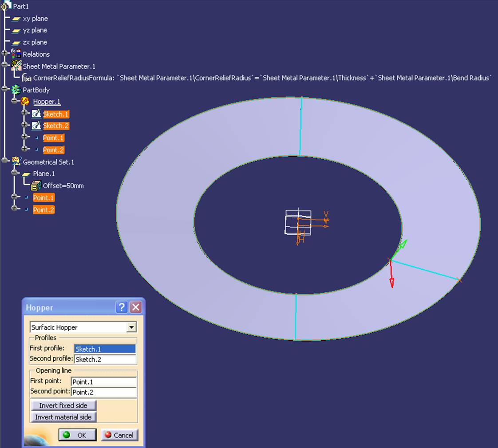Click Invert fixed side button
Image resolution: width=498 pixels, height=448 pixels.
pyautogui.click(x=63, y=405)
